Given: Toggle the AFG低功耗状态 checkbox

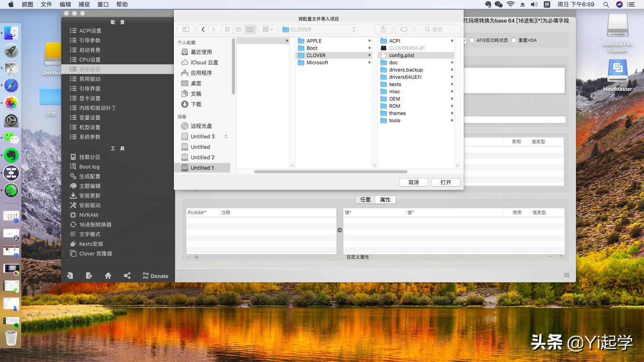Looking at the screenshot, I should pyautogui.click(x=472, y=40).
